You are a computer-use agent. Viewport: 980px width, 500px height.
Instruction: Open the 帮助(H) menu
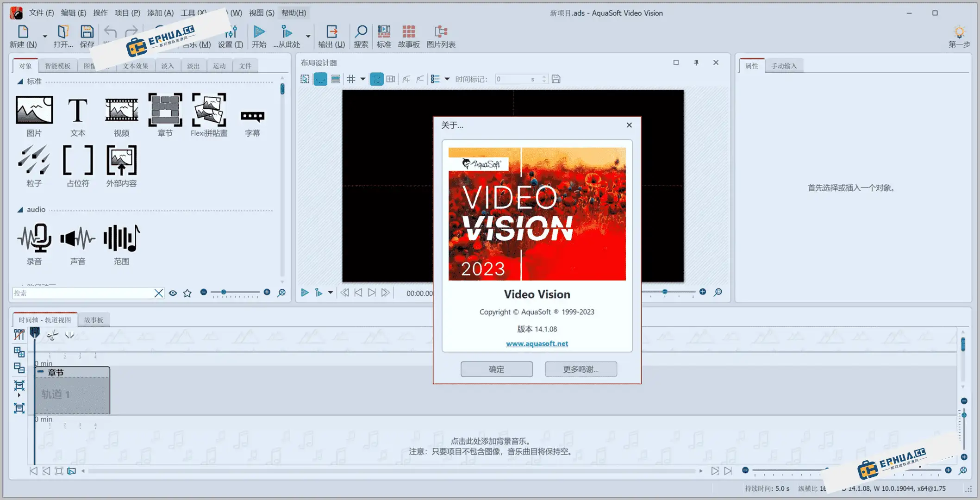293,13
